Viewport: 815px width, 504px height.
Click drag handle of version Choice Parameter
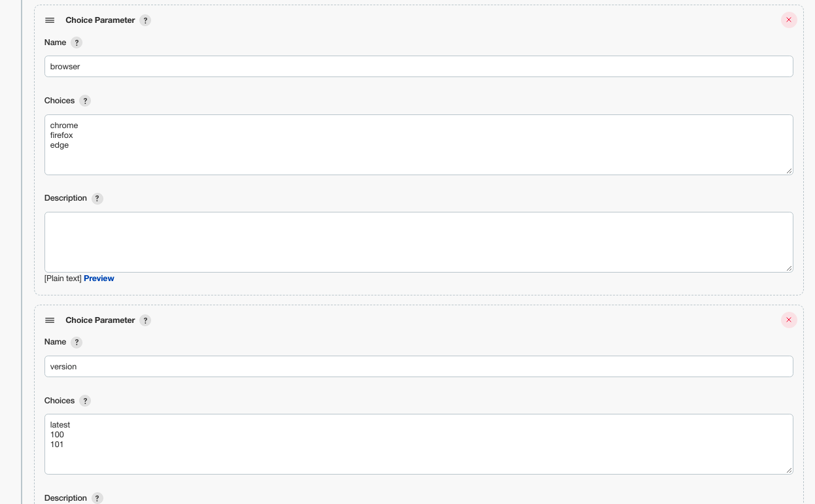click(50, 320)
